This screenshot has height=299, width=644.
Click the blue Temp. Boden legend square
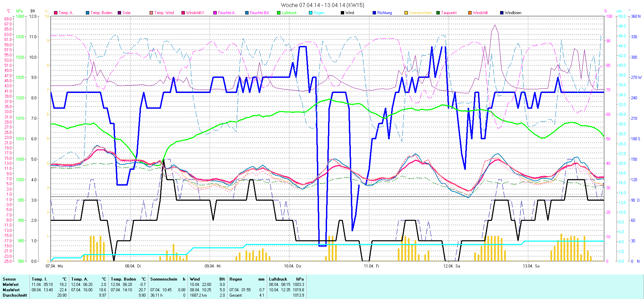click(88, 13)
